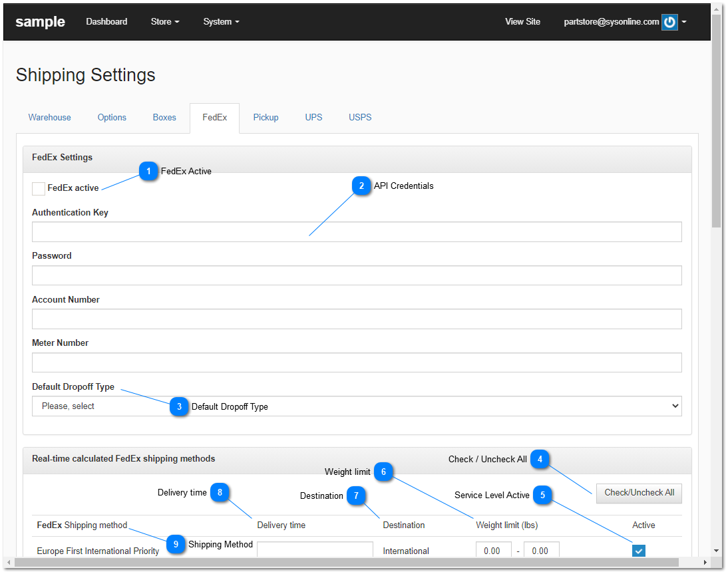Focus the Password field
The height and width of the screenshot is (574, 728).
[x=357, y=275]
